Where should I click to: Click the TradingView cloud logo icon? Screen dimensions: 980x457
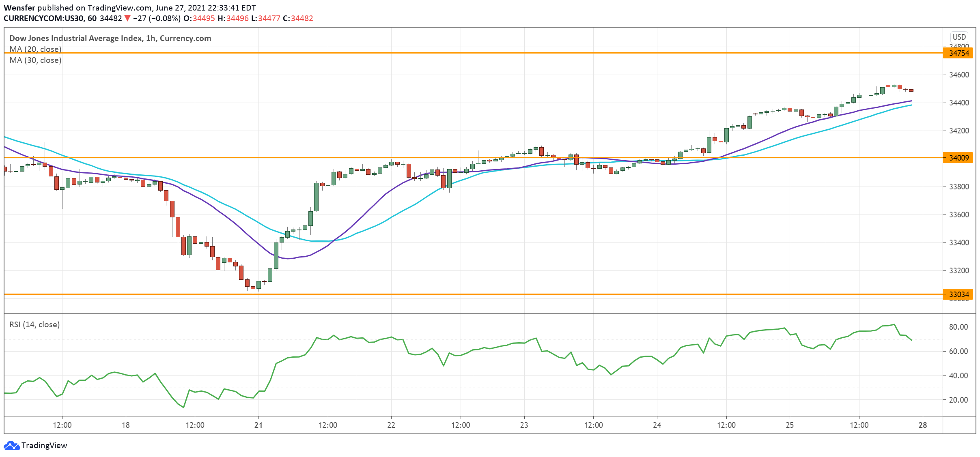pyautogui.click(x=11, y=445)
